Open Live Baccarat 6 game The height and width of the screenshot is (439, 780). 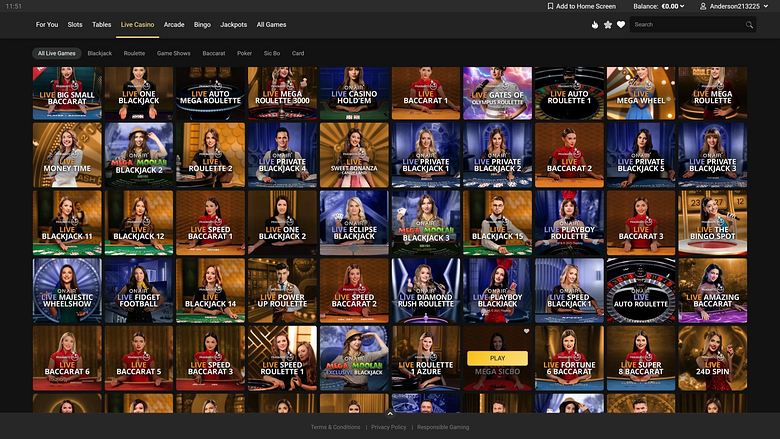[67, 358]
